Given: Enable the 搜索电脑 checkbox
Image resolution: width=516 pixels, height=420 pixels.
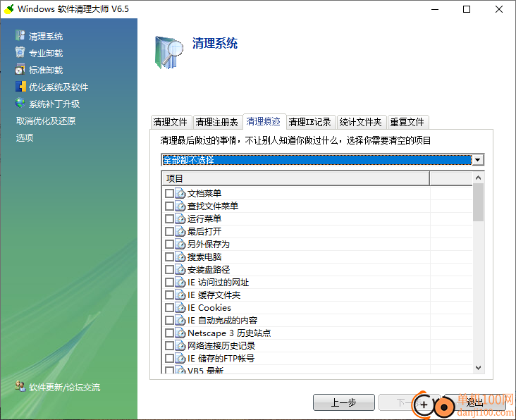Looking at the screenshot, I should 169,257.
